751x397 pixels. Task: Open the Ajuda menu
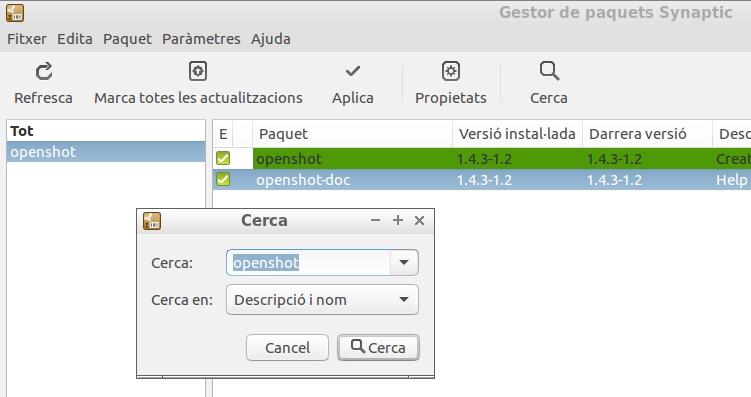pyautogui.click(x=271, y=39)
